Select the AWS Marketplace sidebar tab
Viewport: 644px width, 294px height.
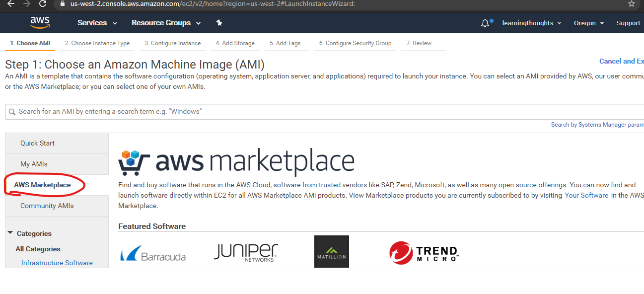coord(57,185)
